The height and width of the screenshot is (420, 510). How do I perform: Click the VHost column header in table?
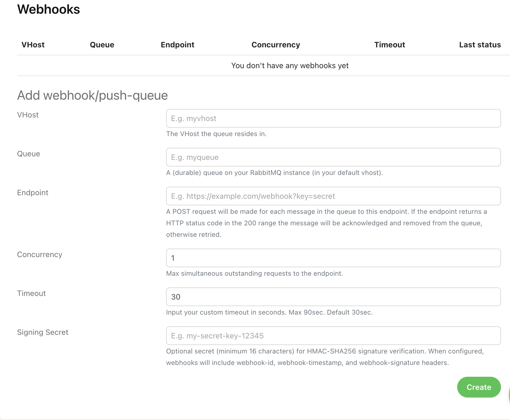point(33,45)
